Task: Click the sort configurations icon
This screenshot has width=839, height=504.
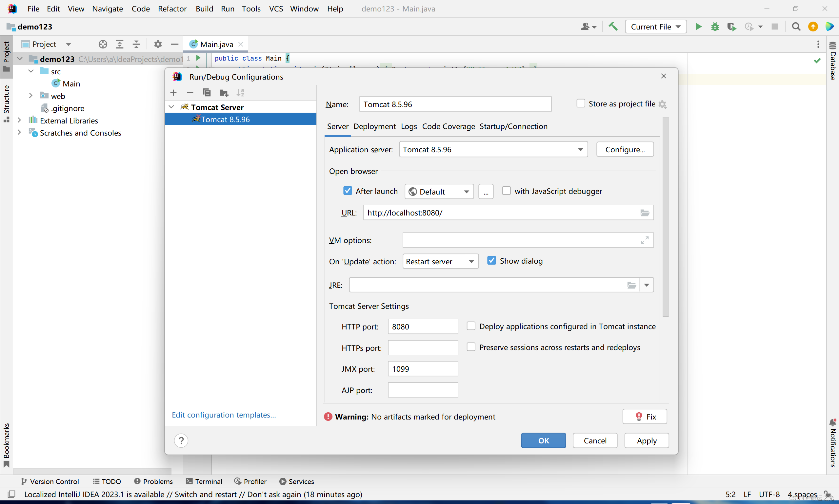Action: click(x=240, y=92)
